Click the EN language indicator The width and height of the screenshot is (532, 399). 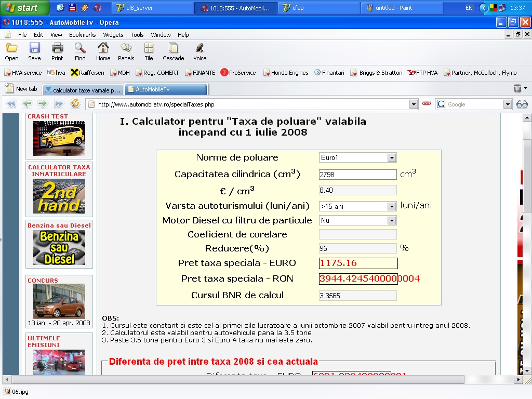469,8
